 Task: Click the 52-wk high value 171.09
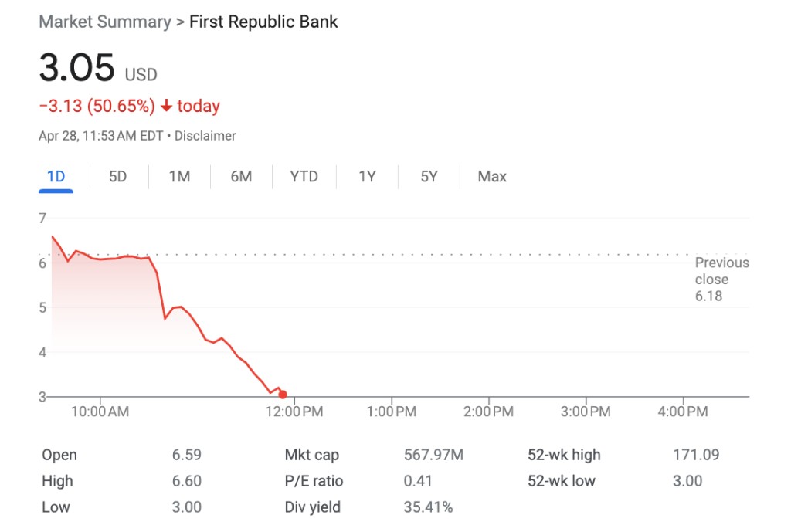click(x=696, y=455)
